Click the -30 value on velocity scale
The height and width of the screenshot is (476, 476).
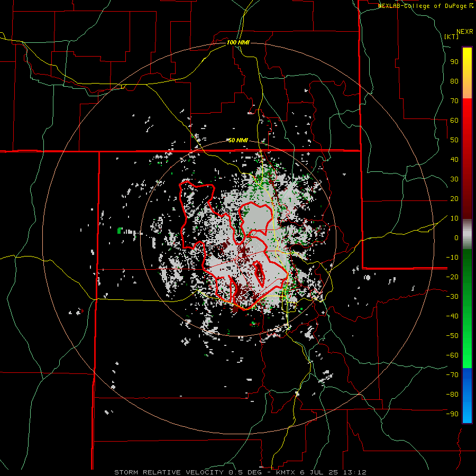(x=452, y=297)
